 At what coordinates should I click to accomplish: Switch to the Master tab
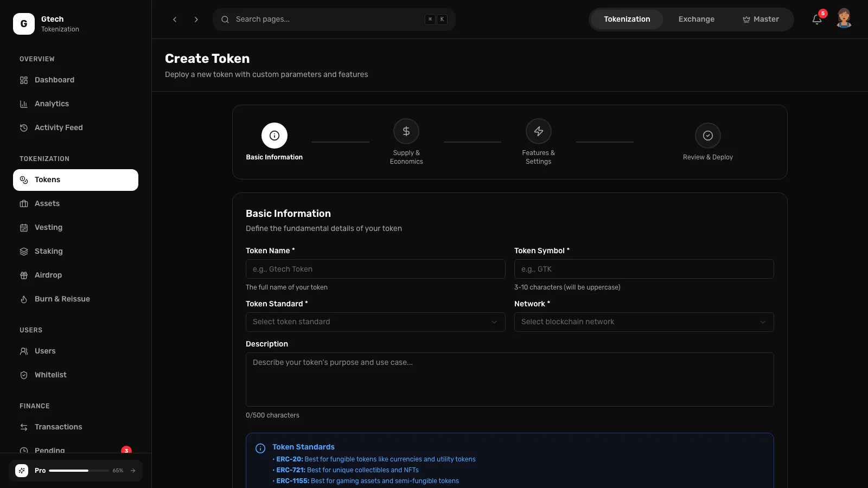[761, 20]
